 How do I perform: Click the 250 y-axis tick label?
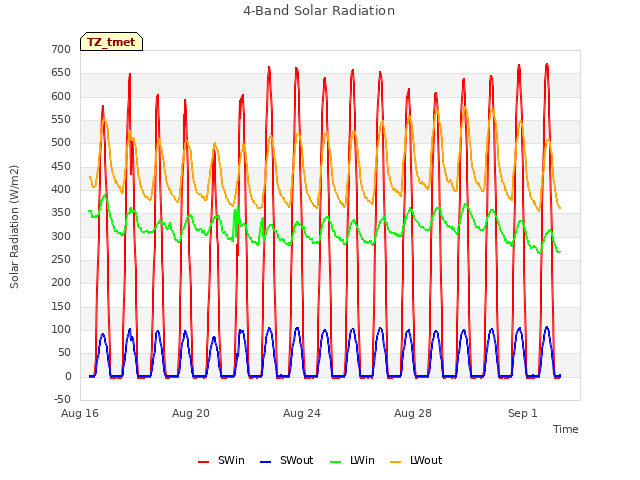[61, 260]
